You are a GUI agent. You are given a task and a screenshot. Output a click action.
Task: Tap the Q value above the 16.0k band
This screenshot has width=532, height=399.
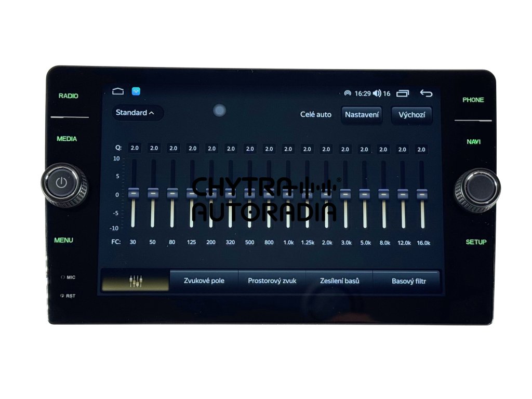(421, 149)
